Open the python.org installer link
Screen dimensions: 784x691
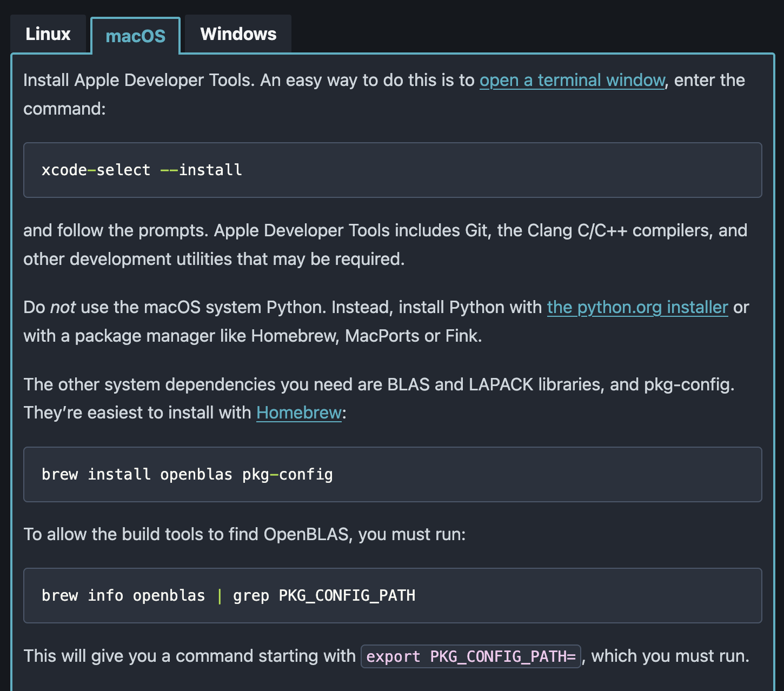[x=637, y=307]
